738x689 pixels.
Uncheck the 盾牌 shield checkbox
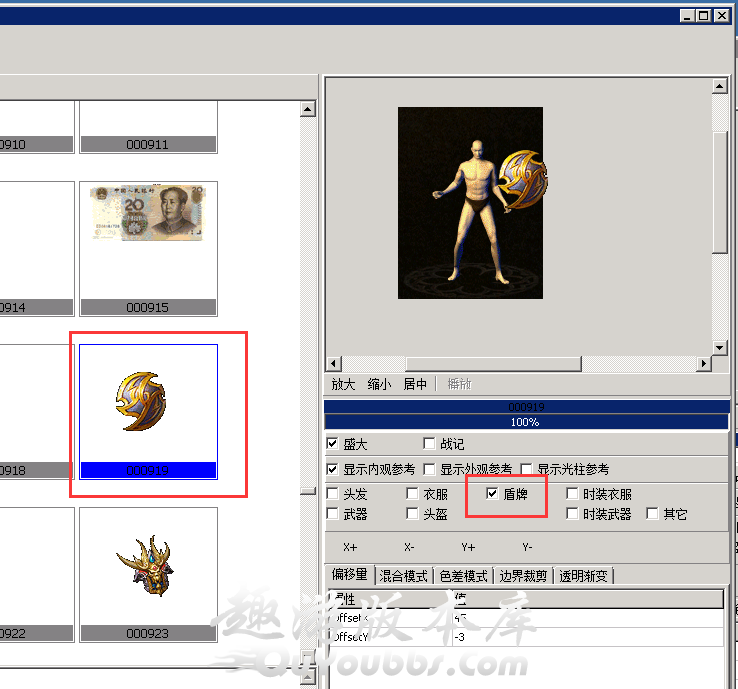click(x=492, y=494)
